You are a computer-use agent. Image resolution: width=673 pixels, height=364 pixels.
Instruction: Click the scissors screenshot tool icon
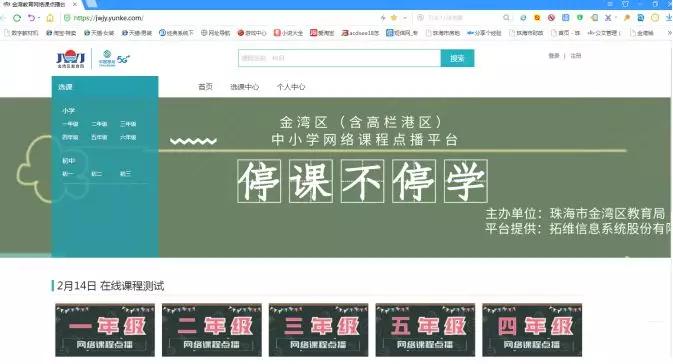609,18
